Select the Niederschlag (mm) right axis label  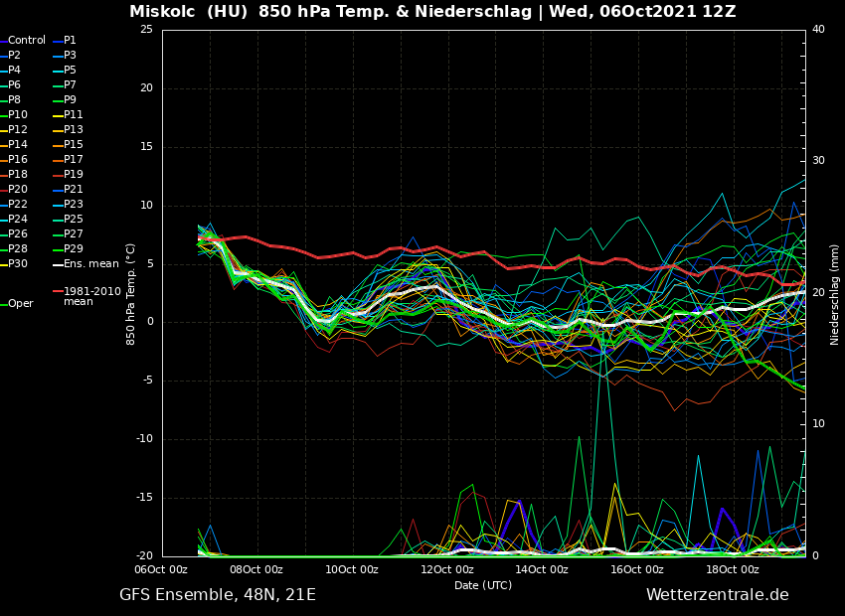835,294
